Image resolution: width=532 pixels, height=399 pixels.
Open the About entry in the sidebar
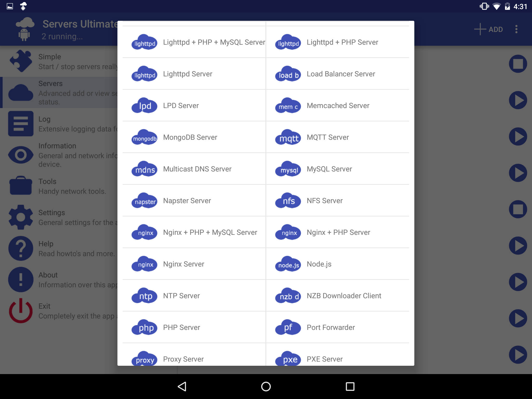[x=59, y=280]
